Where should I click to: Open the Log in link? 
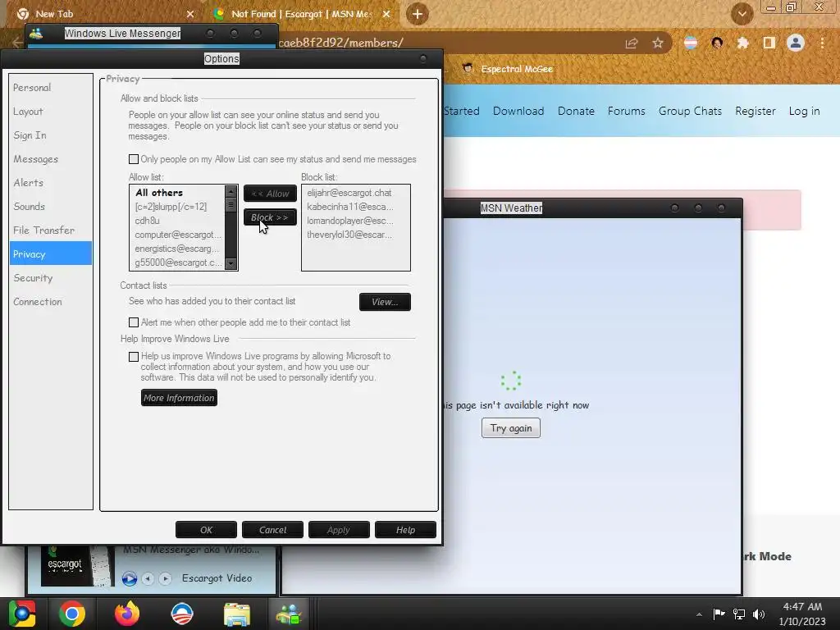pyautogui.click(x=804, y=111)
